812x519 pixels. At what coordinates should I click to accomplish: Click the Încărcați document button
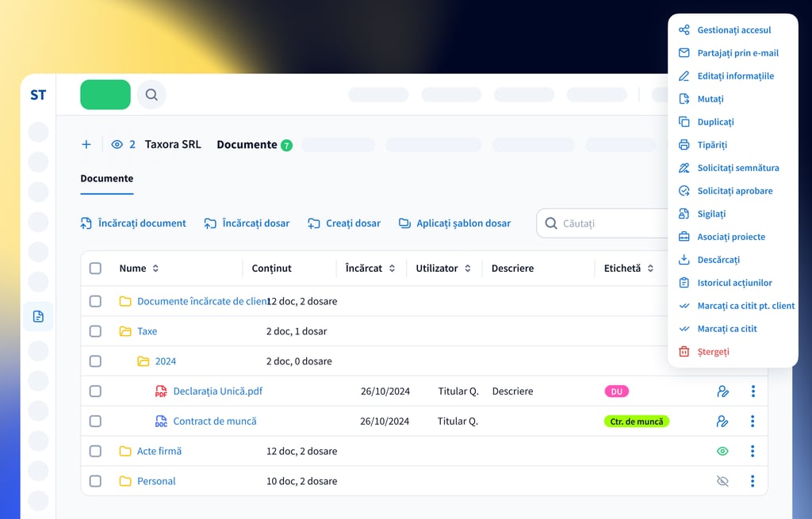click(133, 223)
